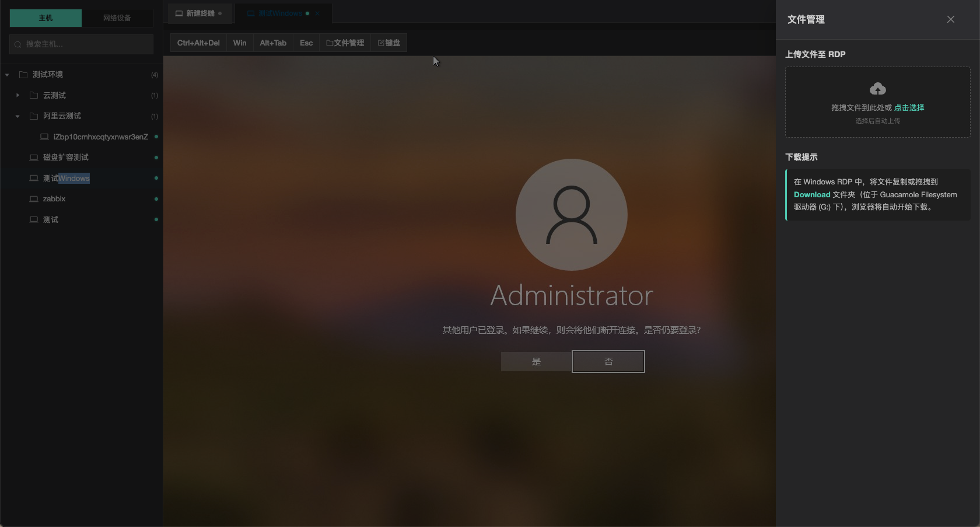Click the computer icon beside zabbix

(x=34, y=199)
